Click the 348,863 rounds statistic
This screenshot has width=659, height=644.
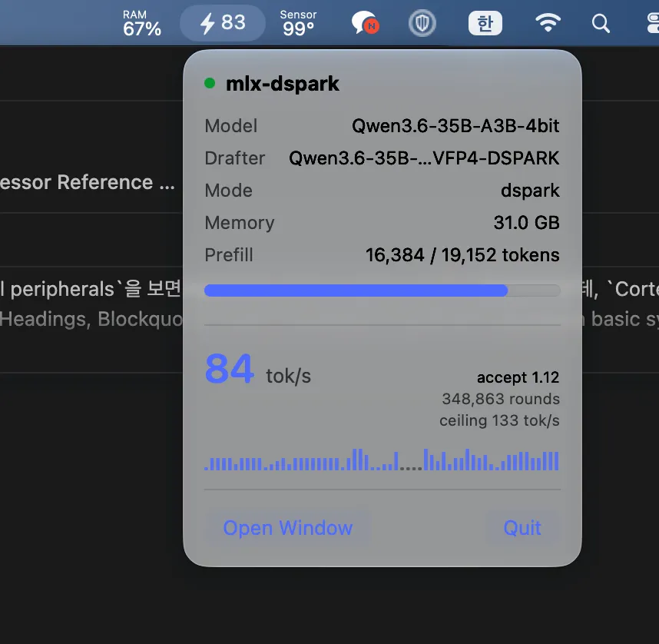tap(501, 399)
